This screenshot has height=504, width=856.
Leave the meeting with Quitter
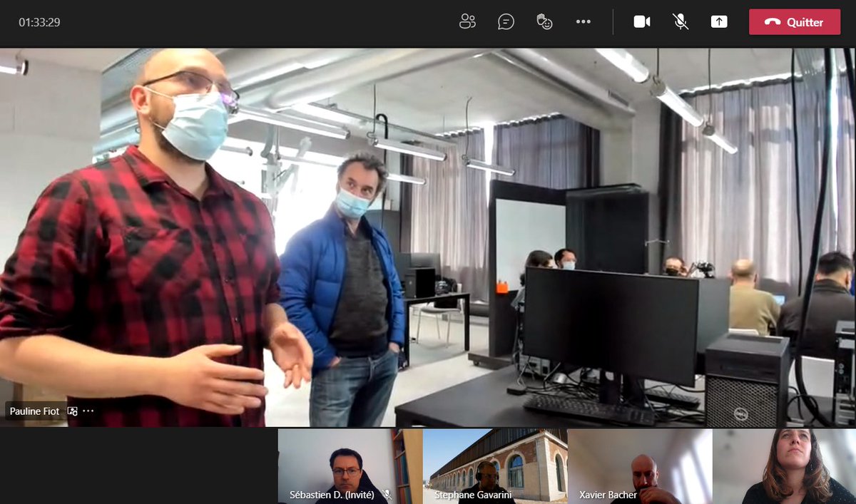[x=795, y=22]
